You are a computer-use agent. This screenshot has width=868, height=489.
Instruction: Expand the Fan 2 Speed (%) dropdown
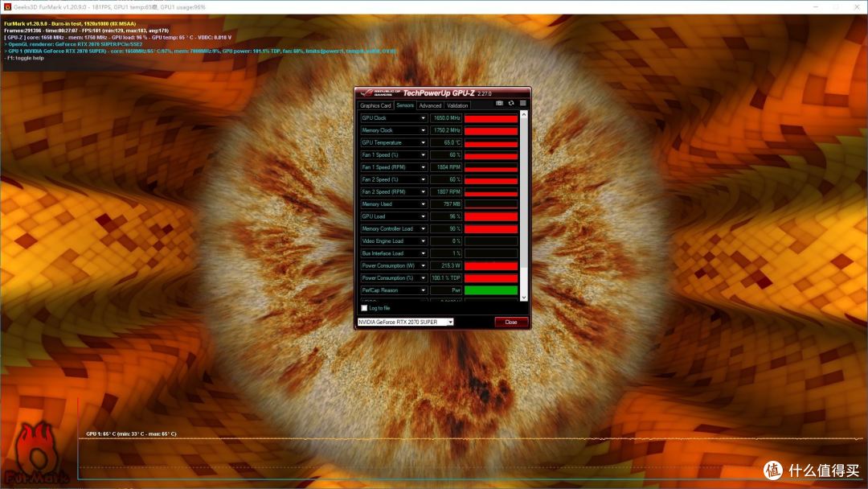423,179
